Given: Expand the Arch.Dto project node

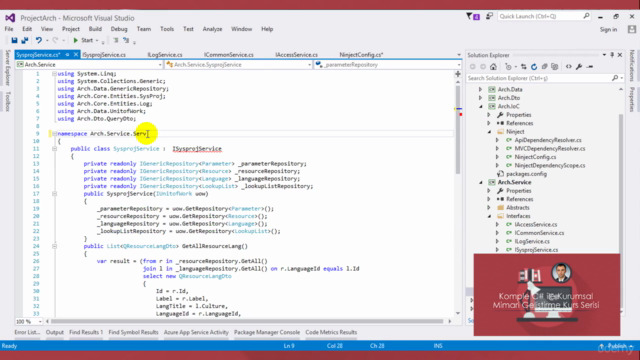Looking at the screenshot, I should 480,98.
